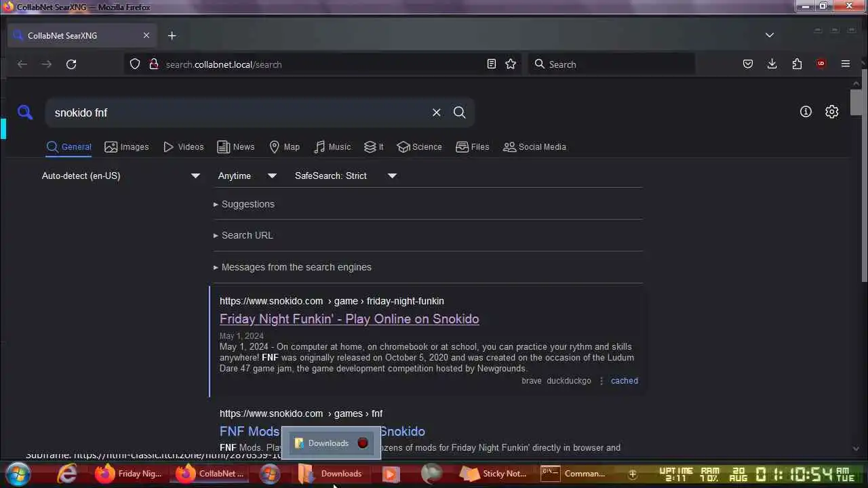Open the Firefox extensions puzzle icon
Image resolution: width=868 pixels, height=488 pixels.
(797, 64)
